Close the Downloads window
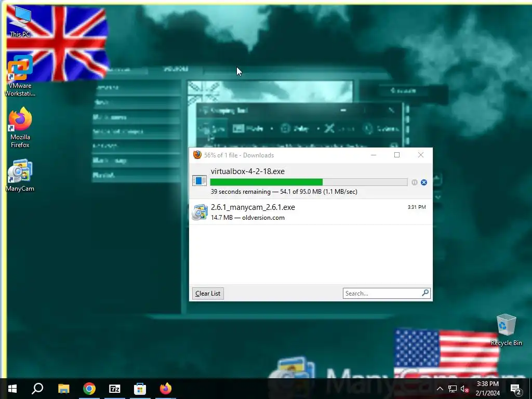This screenshot has width=532, height=399. pos(421,155)
